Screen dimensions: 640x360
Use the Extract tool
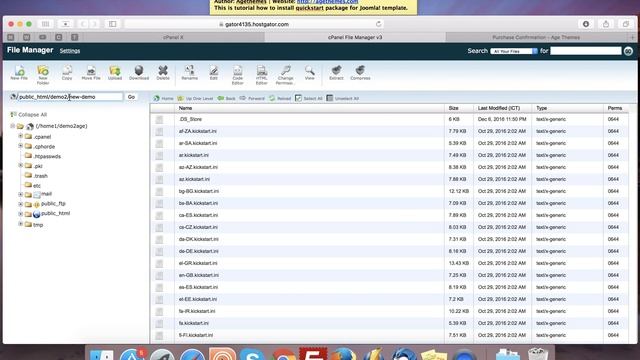coord(336,73)
